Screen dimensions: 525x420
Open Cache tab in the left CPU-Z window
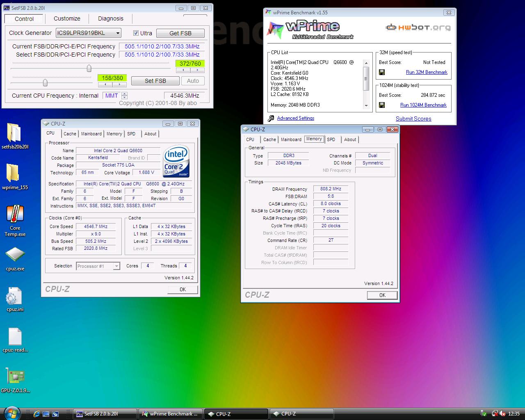coord(70,134)
